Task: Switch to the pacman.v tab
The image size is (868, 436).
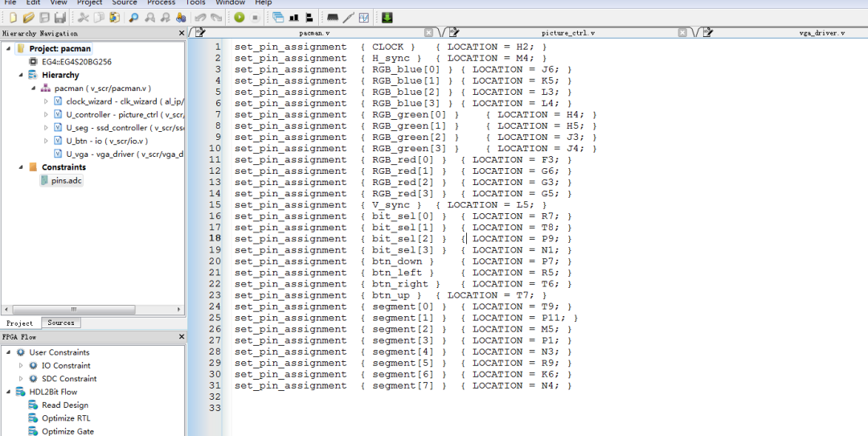Action: [x=314, y=33]
